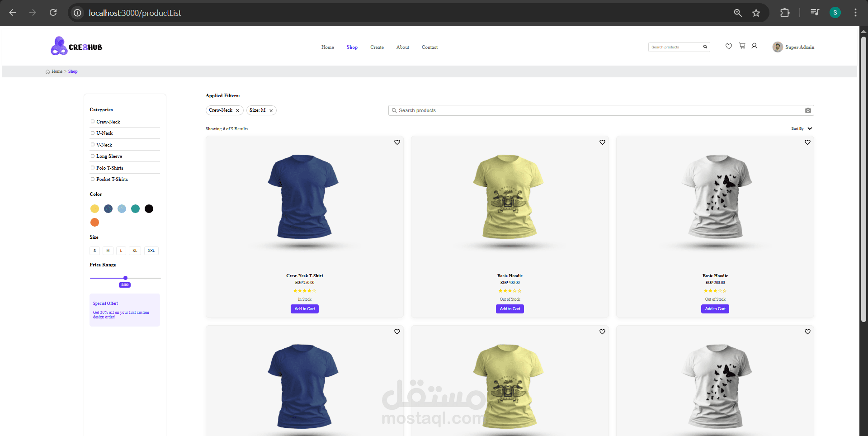This screenshot has height=436, width=868.
Task: Select size XL filter
Action: [x=135, y=251]
